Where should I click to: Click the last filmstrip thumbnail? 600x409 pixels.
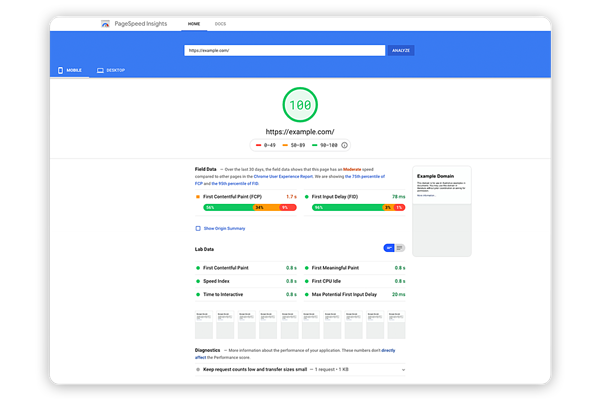click(396, 325)
